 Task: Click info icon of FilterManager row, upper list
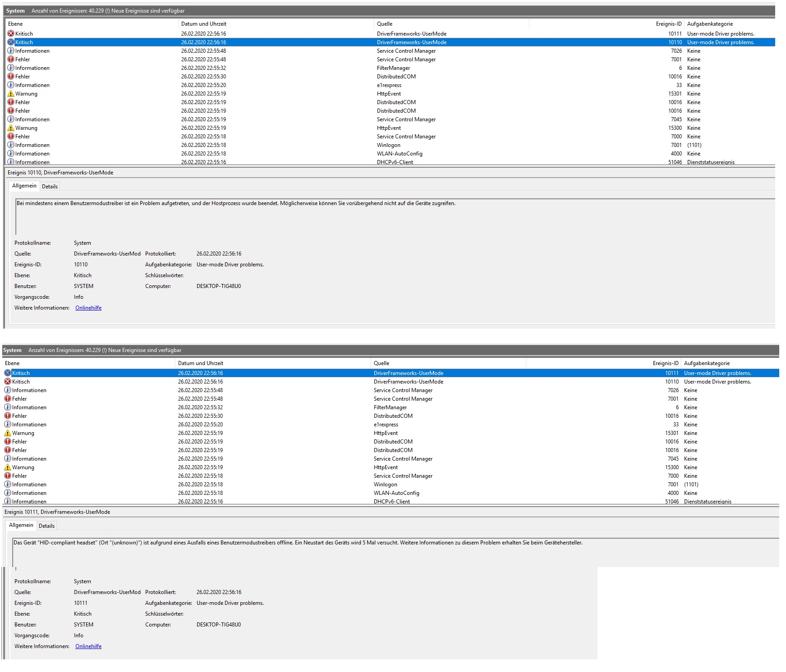tap(11, 68)
